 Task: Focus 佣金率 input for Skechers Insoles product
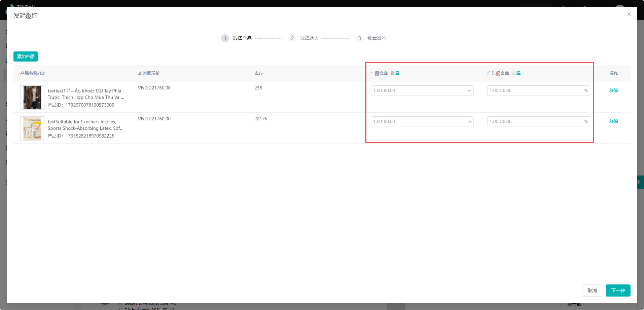click(422, 121)
